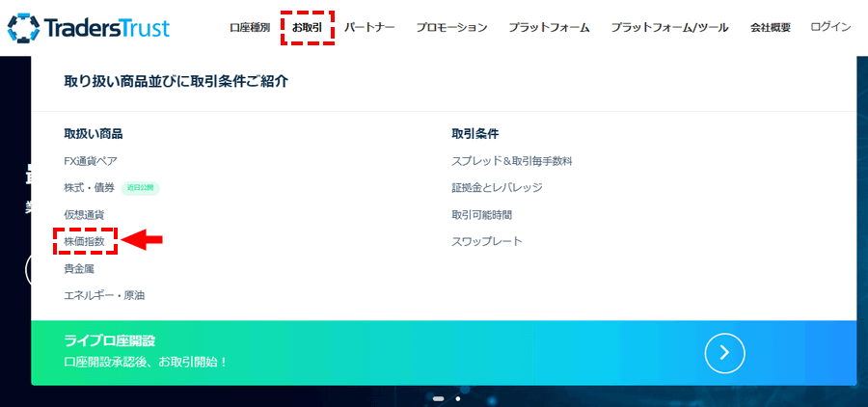Click the 近日公開 badge
This screenshot has height=407, width=868.
(x=140, y=188)
